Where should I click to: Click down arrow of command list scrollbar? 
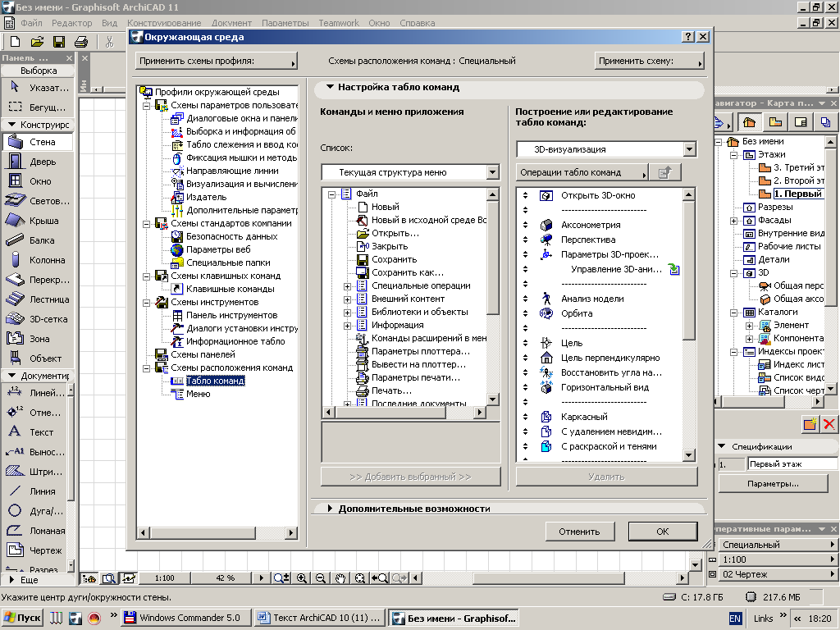pos(689,455)
